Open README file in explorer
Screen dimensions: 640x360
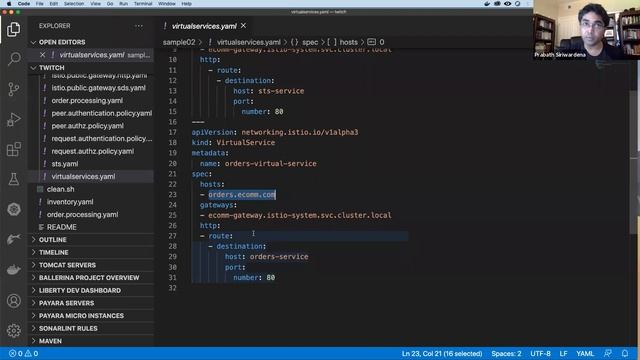pyautogui.click(x=62, y=227)
